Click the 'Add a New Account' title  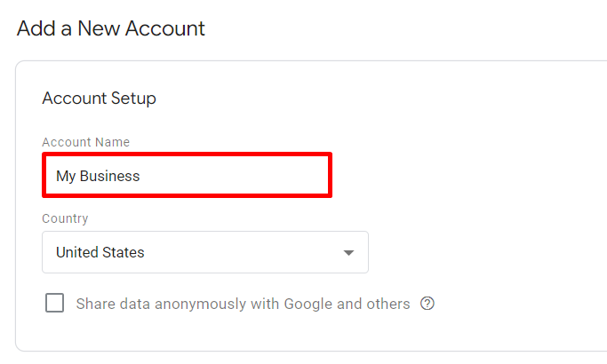pos(111,28)
